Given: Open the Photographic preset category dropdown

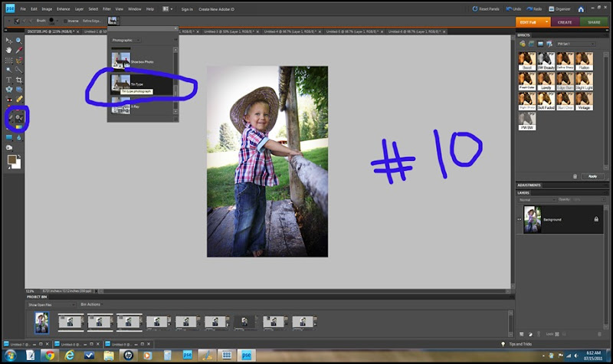Looking at the screenshot, I should click(127, 39).
